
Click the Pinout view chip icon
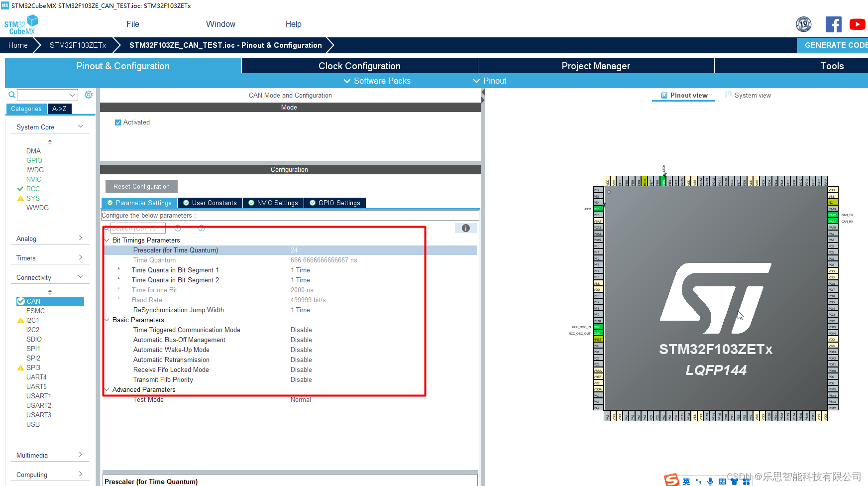tap(664, 95)
